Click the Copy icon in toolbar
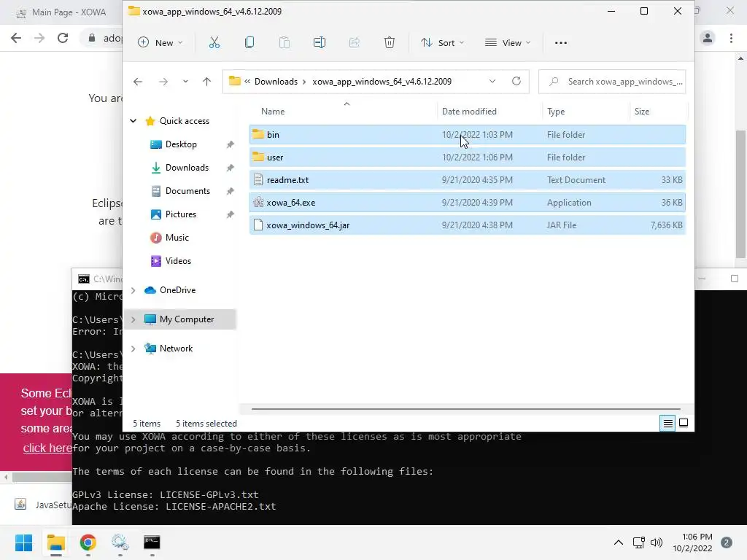Viewport: 747px width, 560px height. [249, 43]
